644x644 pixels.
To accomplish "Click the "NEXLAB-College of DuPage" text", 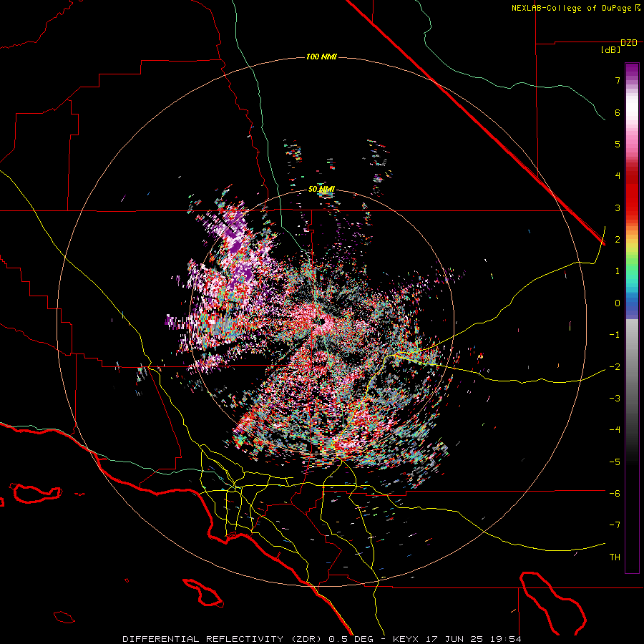I will pyautogui.click(x=572, y=8).
